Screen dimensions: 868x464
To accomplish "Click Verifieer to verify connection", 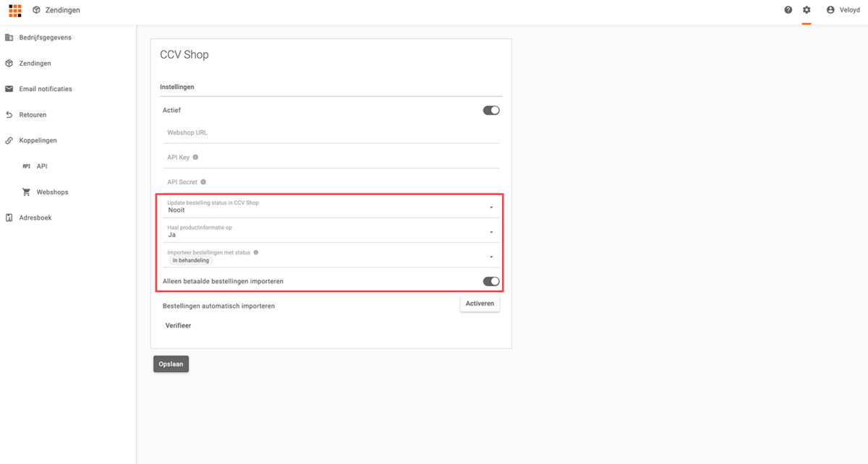I will (x=178, y=326).
